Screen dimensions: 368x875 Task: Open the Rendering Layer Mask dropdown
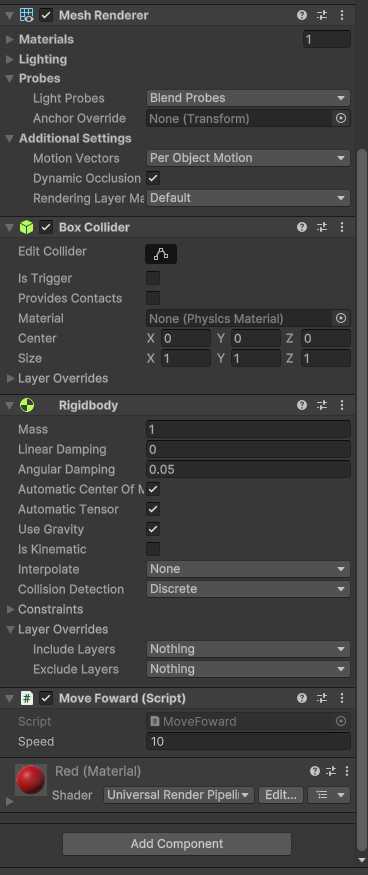pos(248,198)
